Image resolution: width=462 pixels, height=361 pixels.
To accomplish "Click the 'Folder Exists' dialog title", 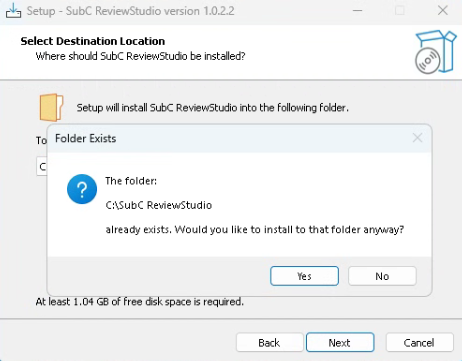I will pos(86,138).
